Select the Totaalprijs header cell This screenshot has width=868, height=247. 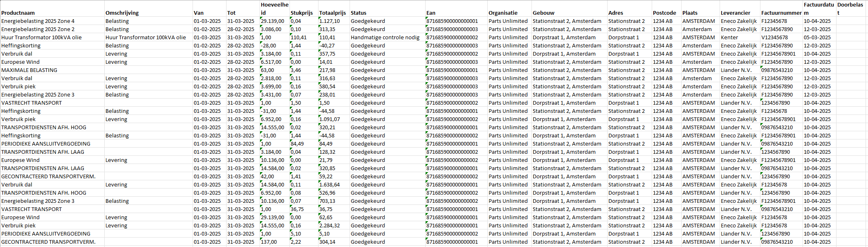[332, 13]
